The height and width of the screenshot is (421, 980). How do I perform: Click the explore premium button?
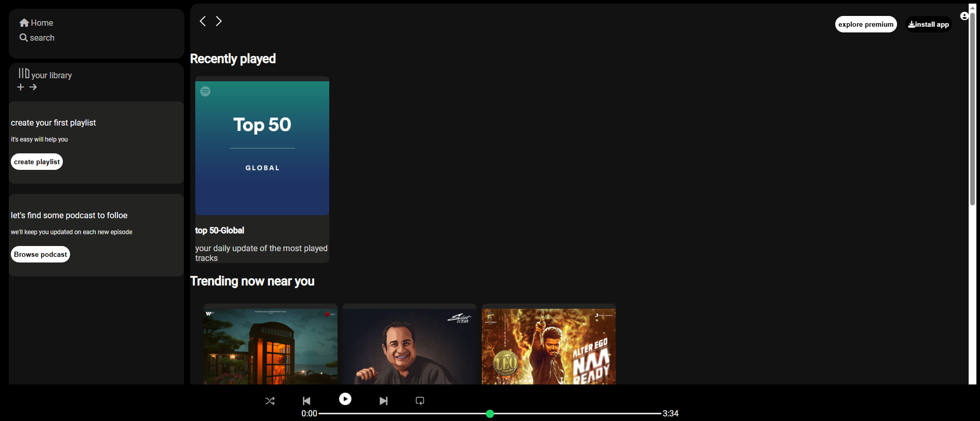click(x=866, y=24)
